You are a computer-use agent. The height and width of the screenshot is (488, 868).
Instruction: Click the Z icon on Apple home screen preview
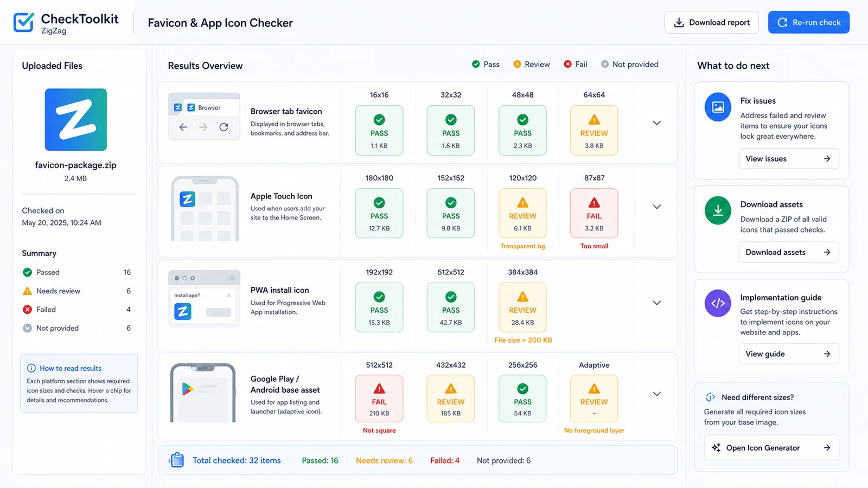(x=188, y=199)
